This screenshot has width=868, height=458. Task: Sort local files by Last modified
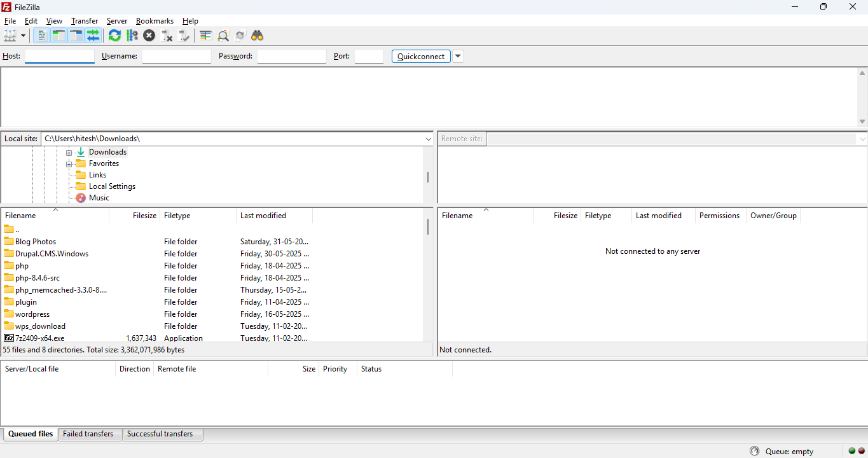pyautogui.click(x=275, y=216)
